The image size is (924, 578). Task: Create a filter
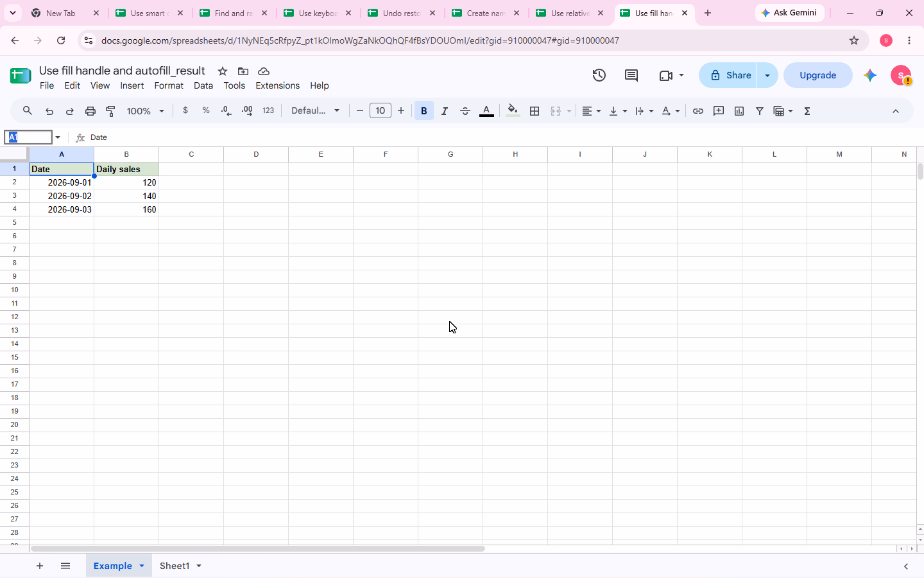[760, 111]
